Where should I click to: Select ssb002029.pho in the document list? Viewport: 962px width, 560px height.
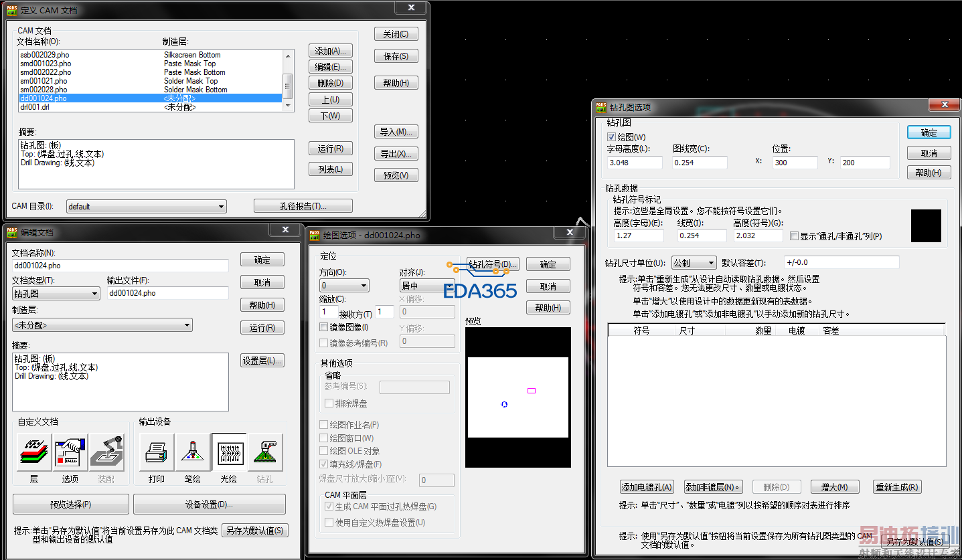[150, 55]
